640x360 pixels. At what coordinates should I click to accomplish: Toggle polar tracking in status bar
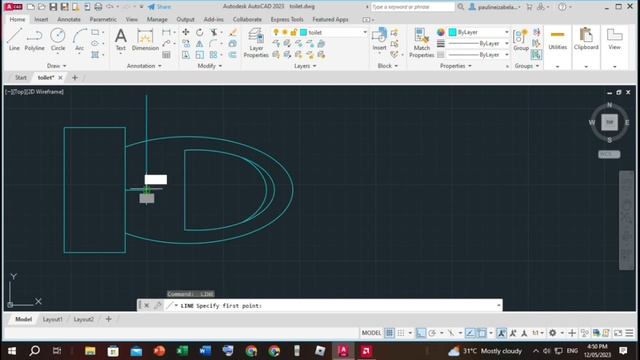(432, 333)
